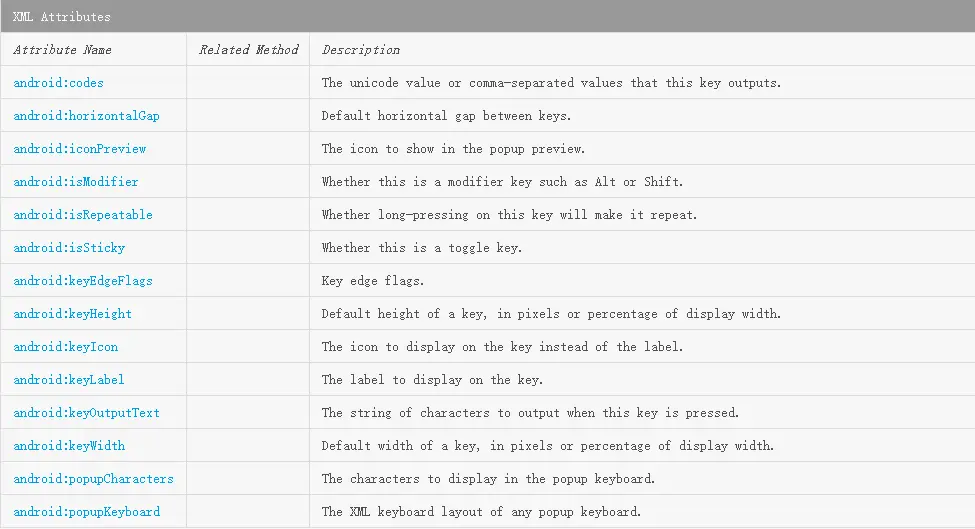
Task: Click the android:keyIcon attribute link
Action: pos(65,346)
